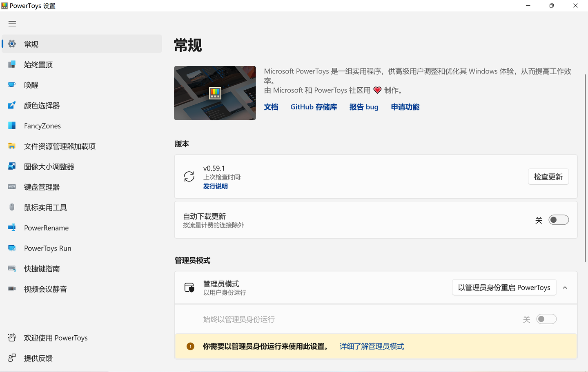Open PowerToys Run settings
Viewport: 588px width, 372px height.
[x=48, y=248]
